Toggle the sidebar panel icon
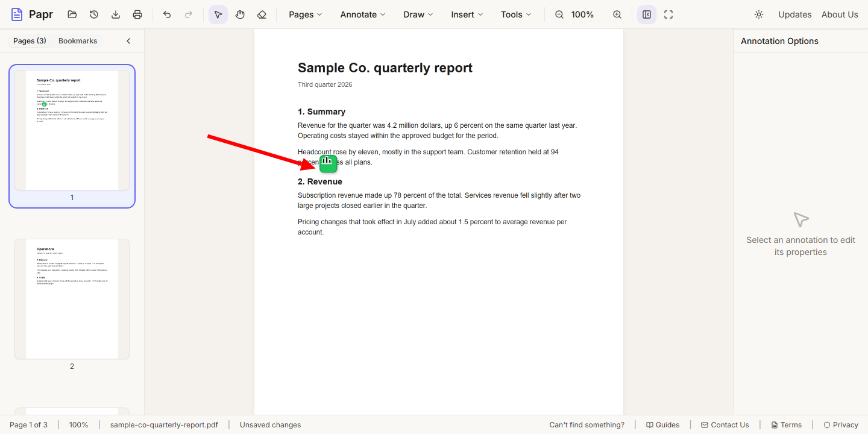 pos(647,14)
